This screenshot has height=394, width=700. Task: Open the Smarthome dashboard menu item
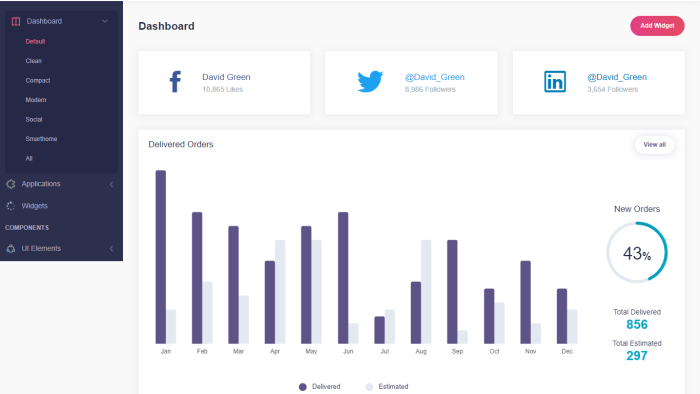[41, 139]
